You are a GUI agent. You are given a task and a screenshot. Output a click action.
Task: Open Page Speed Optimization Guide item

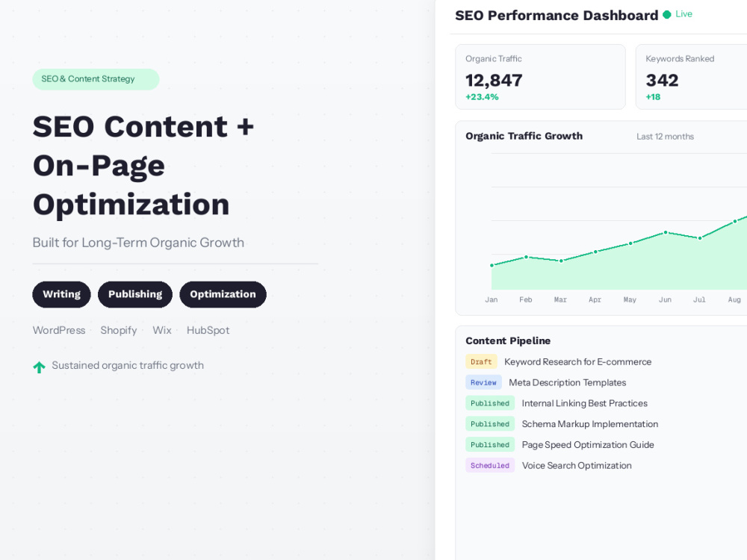pyautogui.click(x=588, y=445)
